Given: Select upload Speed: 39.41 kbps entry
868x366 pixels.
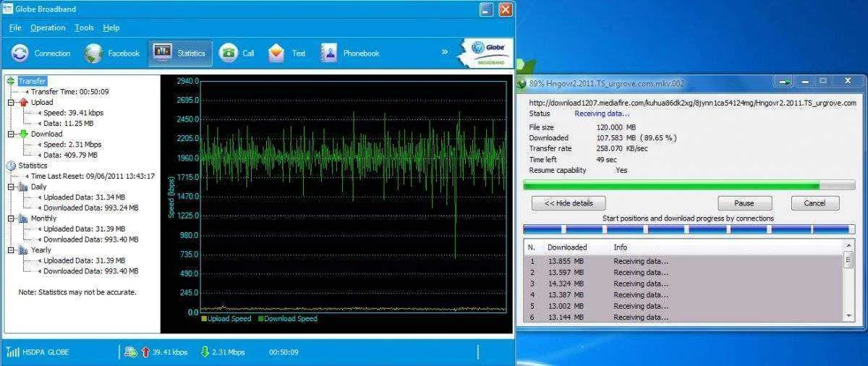Looking at the screenshot, I should (73, 113).
